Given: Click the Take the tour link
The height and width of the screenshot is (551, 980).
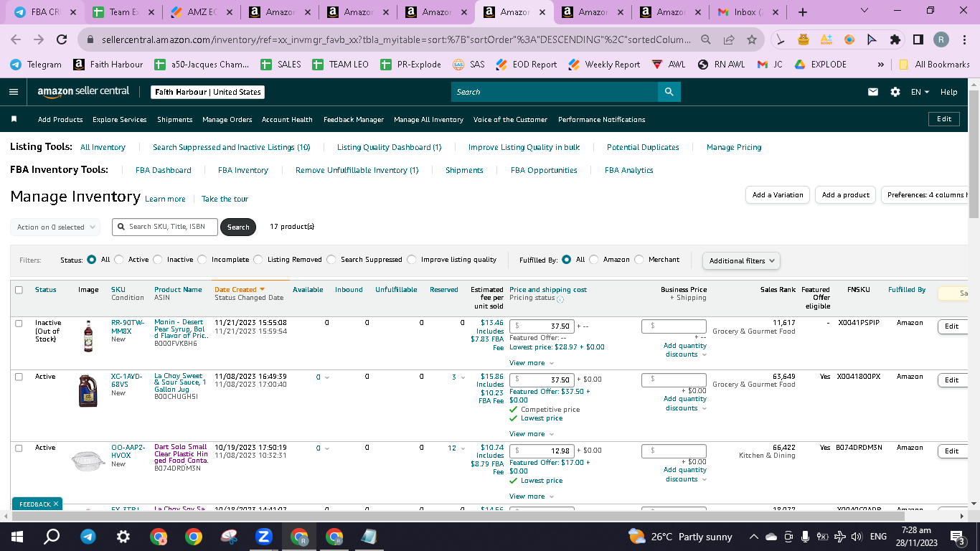Looking at the screenshot, I should pos(225,199).
